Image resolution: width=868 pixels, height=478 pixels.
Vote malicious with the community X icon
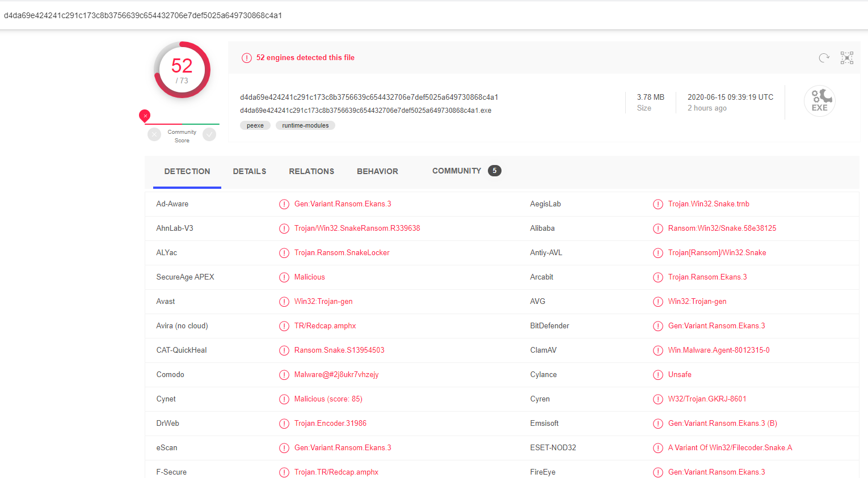coord(154,134)
